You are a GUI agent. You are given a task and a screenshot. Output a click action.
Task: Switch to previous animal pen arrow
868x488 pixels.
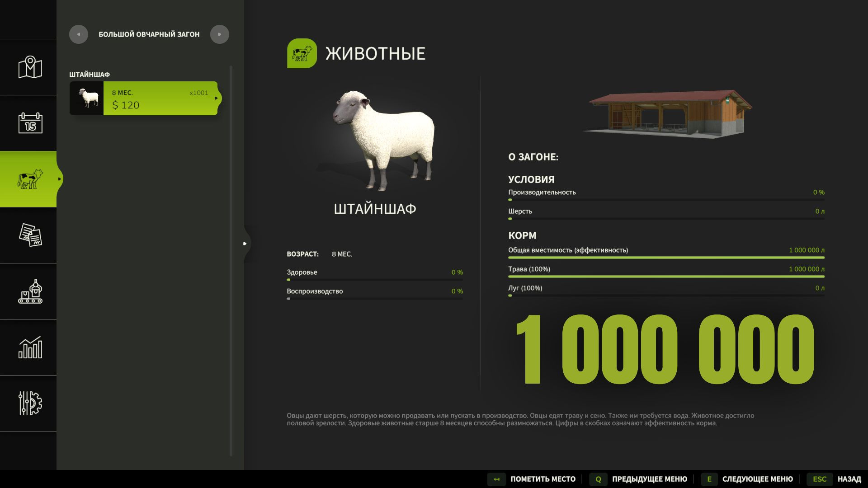(x=79, y=34)
